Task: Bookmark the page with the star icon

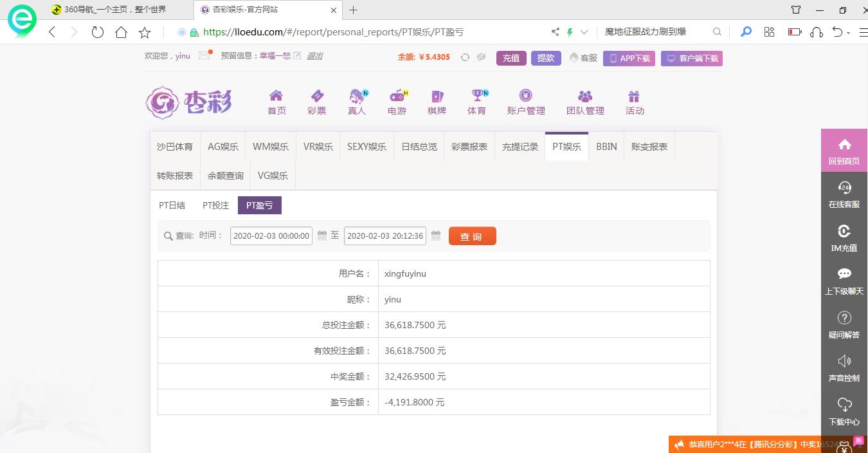Action: 145,32
